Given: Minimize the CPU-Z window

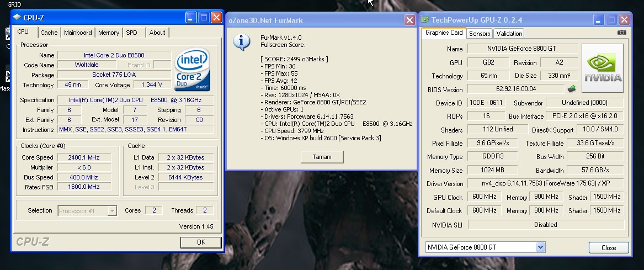Looking at the screenshot, I should [x=191, y=17].
